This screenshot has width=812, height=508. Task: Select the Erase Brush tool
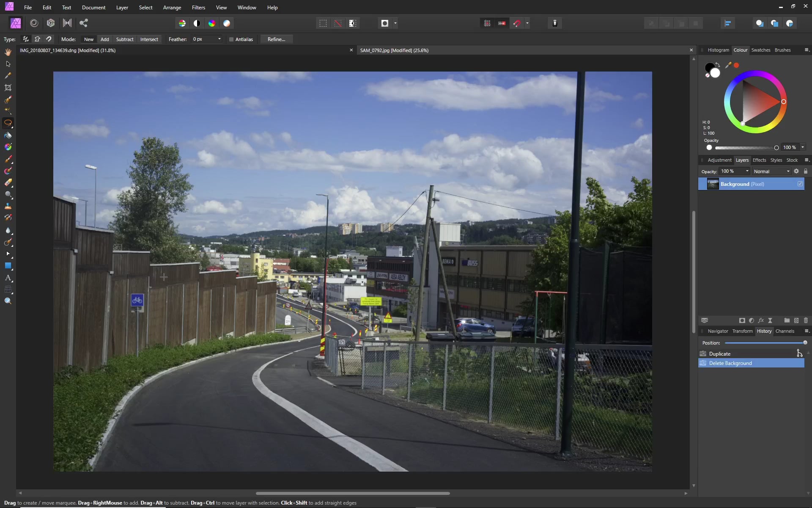click(x=8, y=183)
